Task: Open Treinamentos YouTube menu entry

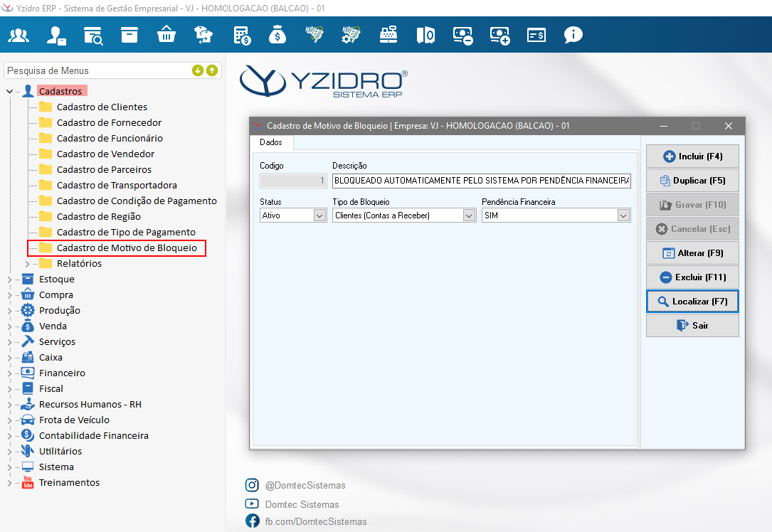Action: tap(70, 483)
